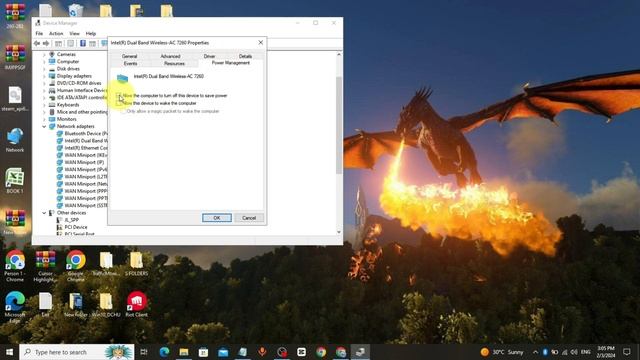The width and height of the screenshot is (640, 360).
Task: Open Microsoft Edge from the taskbar
Action: 164,352
